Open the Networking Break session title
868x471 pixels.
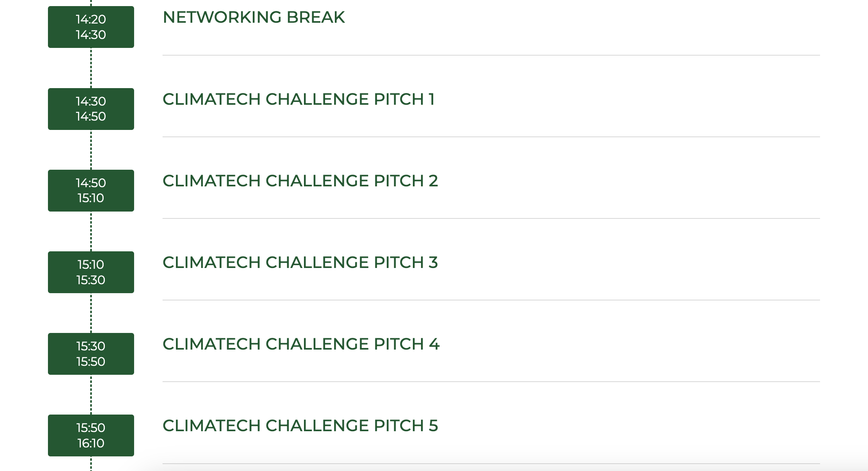(254, 17)
